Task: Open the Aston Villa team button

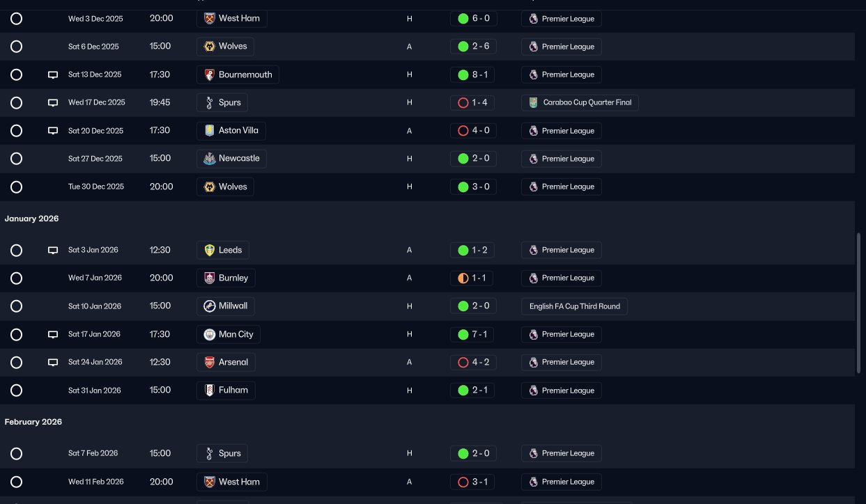Action: 231,130
